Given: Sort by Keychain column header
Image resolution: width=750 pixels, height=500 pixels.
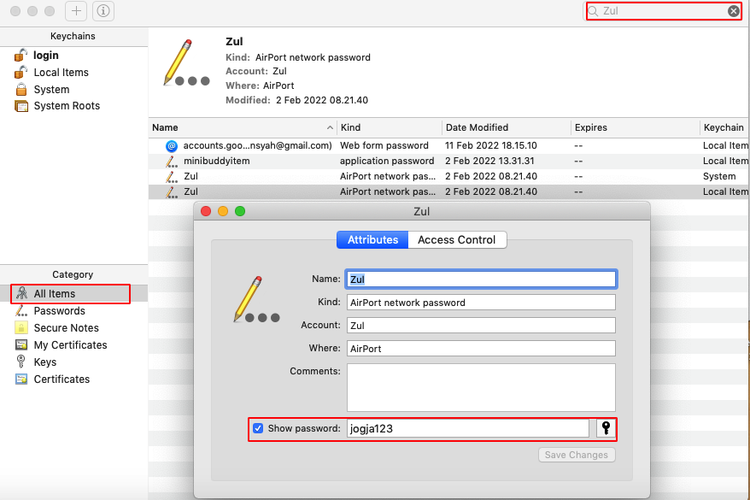Looking at the screenshot, I should pos(725,128).
